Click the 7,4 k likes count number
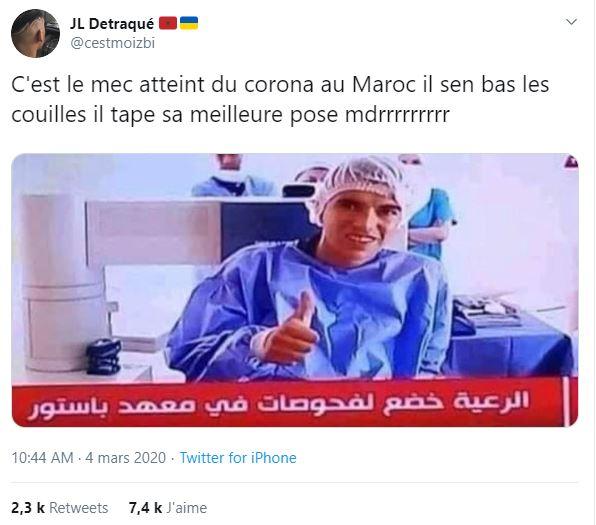This screenshot has width=596, height=525. pyautogui.click(x=145, y=508)
